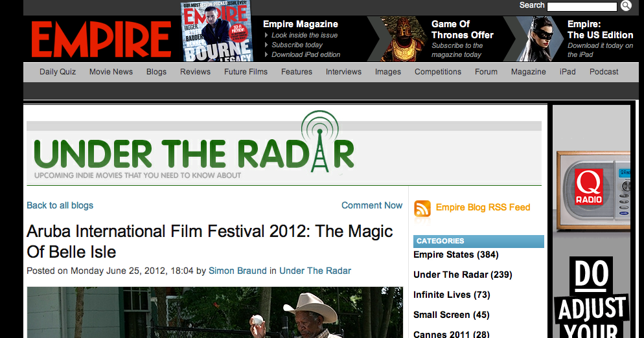
Task: Click 'Download iPad edition' link
Action: [x=306, y=54]
